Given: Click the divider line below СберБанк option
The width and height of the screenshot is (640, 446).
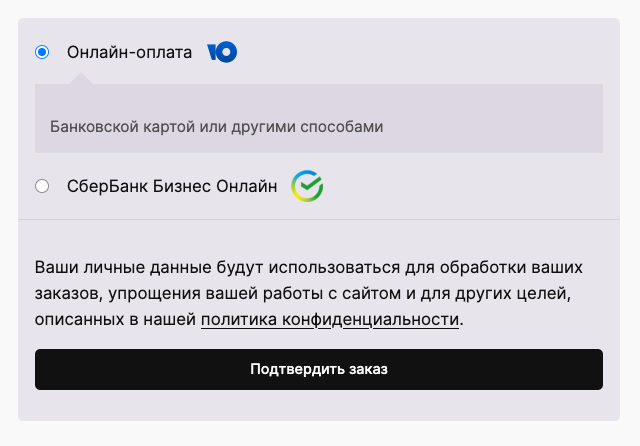Looking at the screenshot, I should [x=319, y=219].
